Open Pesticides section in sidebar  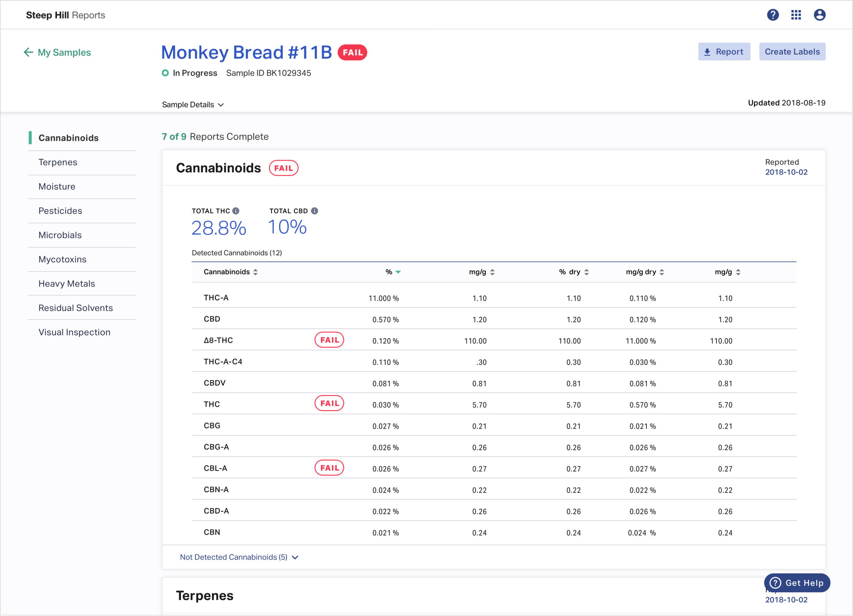[60, 210]
